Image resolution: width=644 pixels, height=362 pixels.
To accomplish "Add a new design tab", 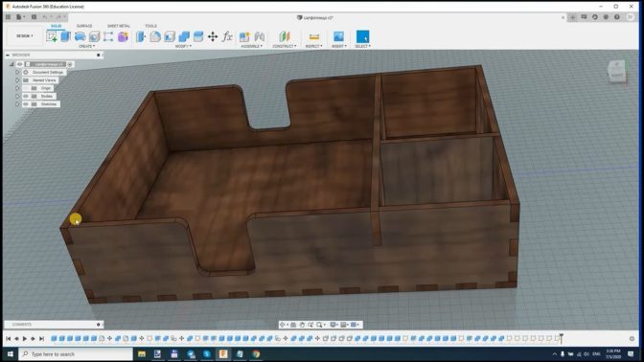I will (x=572, y=17).
